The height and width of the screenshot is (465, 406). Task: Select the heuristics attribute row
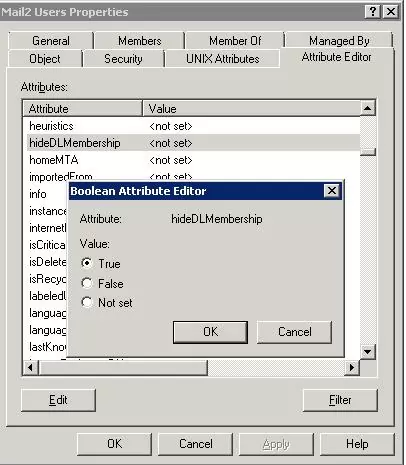[191, 126]
